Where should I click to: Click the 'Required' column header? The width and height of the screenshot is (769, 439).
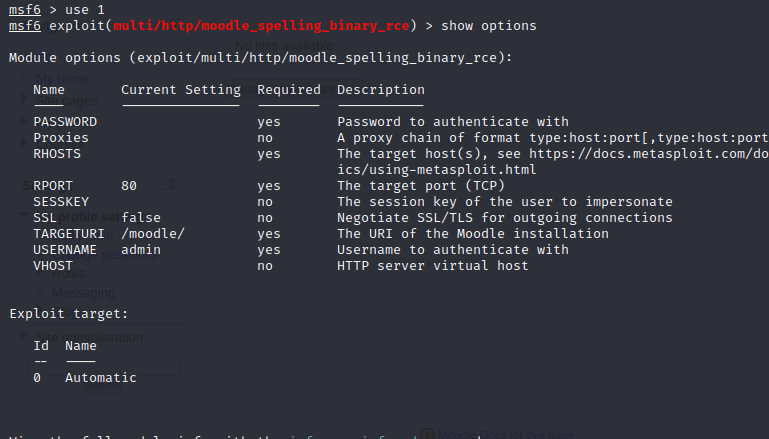pyautogui.click(x=288, y=90)
